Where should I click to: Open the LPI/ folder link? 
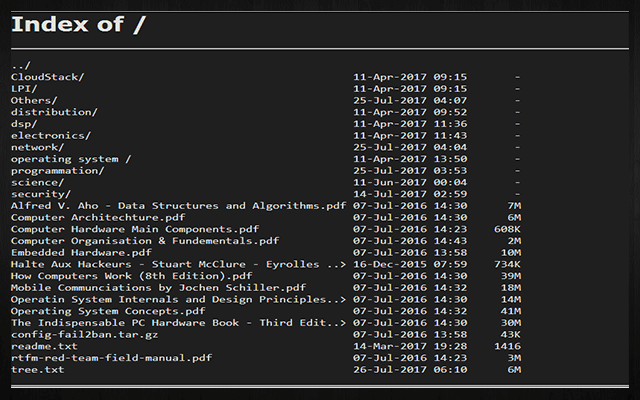point(24,88)
